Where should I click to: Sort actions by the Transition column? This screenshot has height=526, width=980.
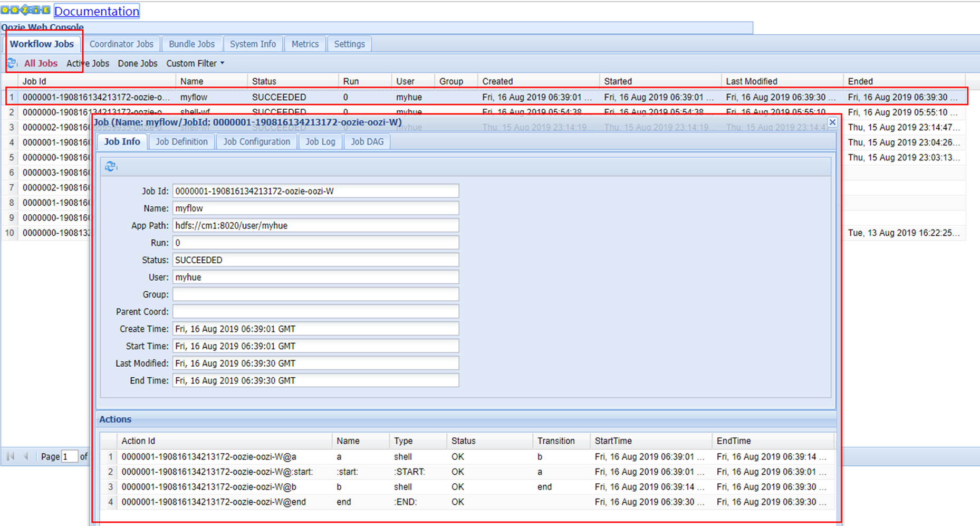coord(562,441)
